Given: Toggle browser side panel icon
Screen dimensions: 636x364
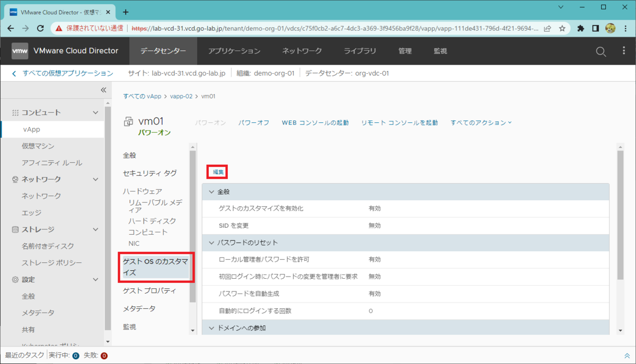Looking at the screenshot, I should pos(596,28).
